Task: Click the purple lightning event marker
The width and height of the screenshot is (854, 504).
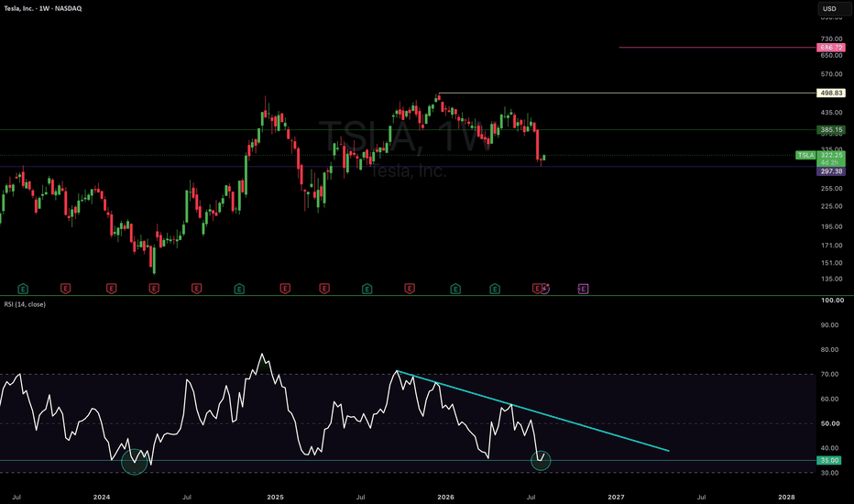Action: [545, 289]
